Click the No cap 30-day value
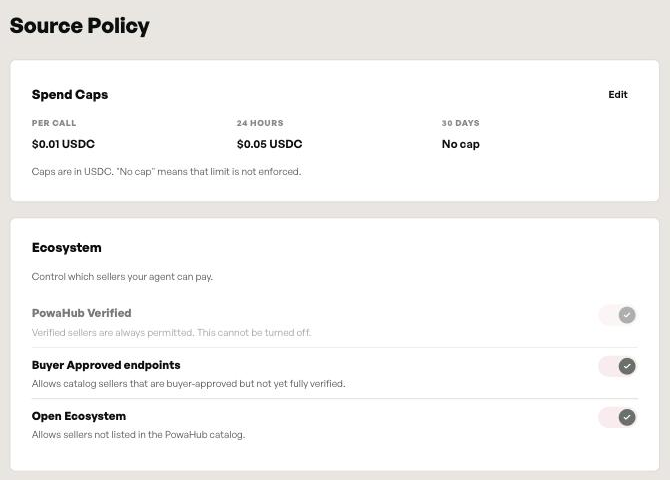 (461, 144)
